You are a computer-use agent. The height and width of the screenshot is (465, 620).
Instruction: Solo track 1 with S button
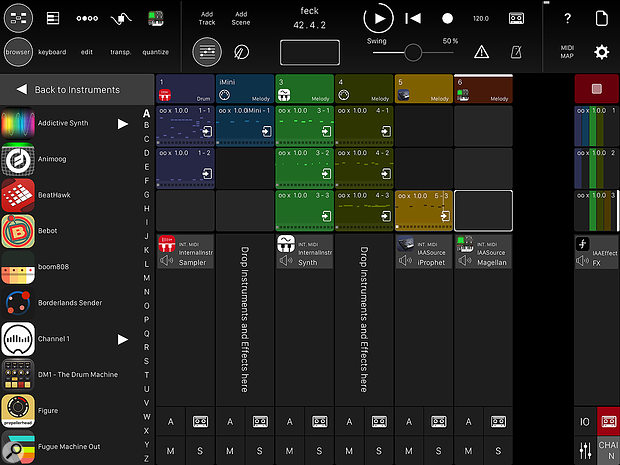point(200,451)
